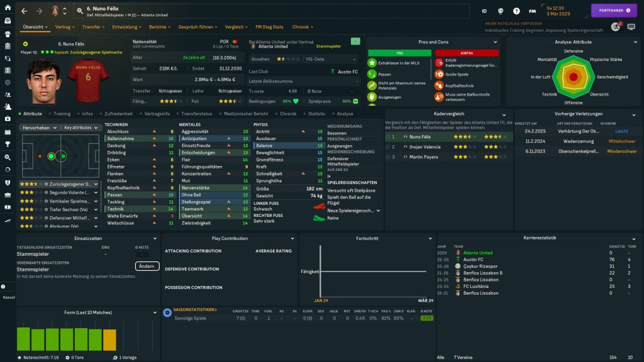
Task: Open the Entwicklung menu tab
Action: [x=127, y=27]
